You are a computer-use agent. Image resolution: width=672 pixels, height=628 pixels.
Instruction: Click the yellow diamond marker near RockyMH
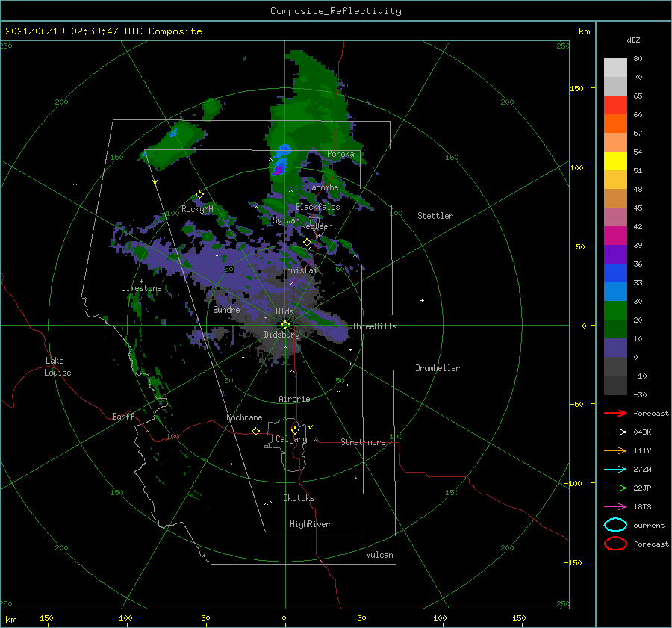pos(199,195)
